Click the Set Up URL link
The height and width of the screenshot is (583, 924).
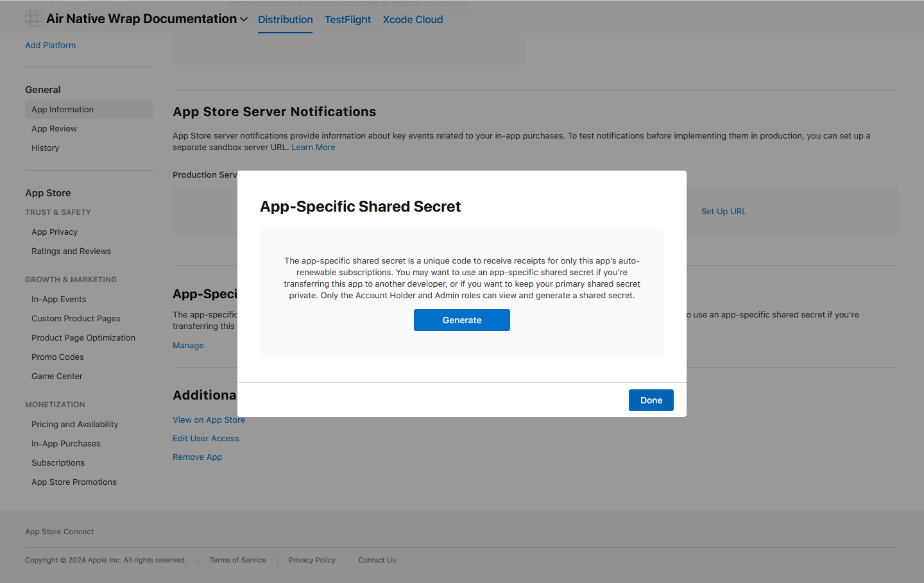(x=724, y=212)
